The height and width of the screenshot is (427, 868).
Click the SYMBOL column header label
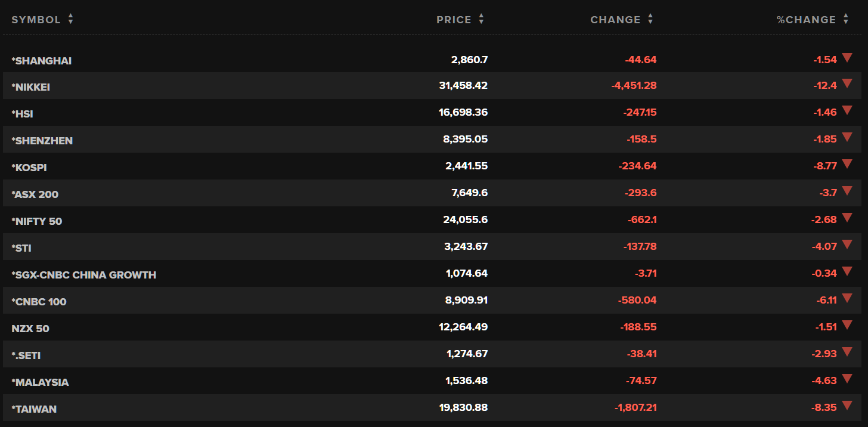36,20
